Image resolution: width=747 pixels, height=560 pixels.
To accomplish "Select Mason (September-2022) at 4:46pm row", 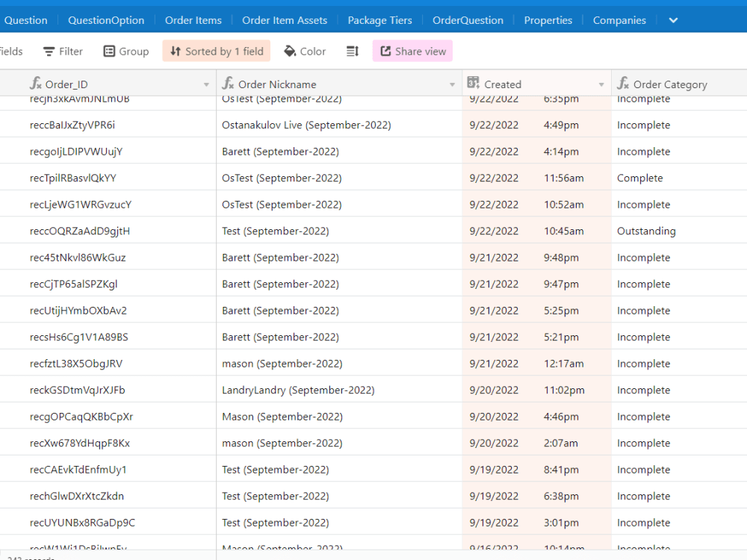I will click(x=339, y=417).
